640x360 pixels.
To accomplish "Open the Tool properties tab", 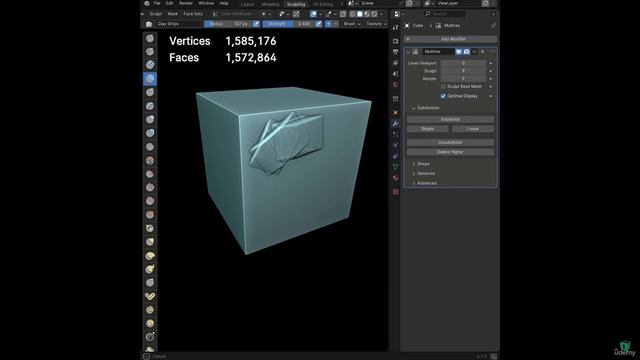I will click(395, 27).
